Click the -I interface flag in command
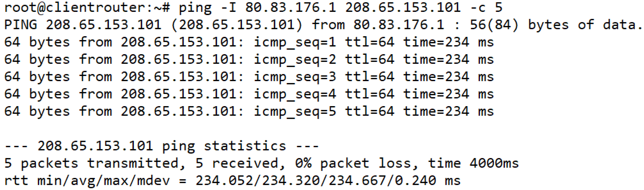The height and width of the screenshot is (190, 644). click(x=228, y=7)
